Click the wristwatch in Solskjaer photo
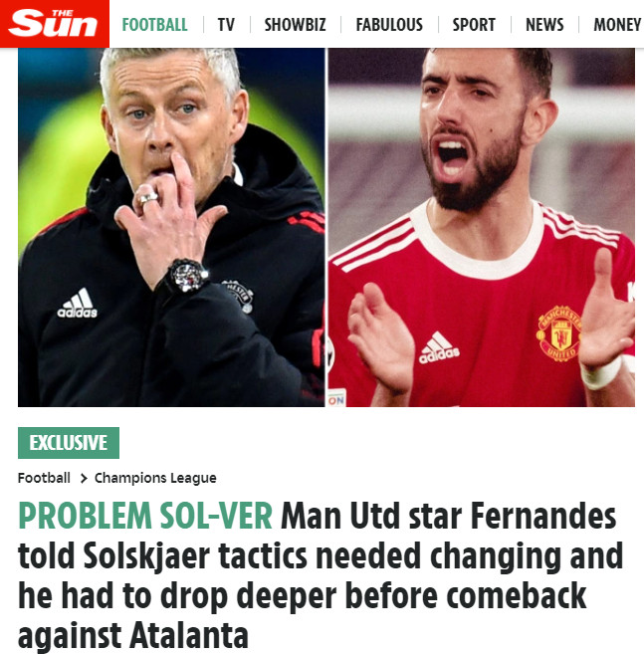 (185, 276)
